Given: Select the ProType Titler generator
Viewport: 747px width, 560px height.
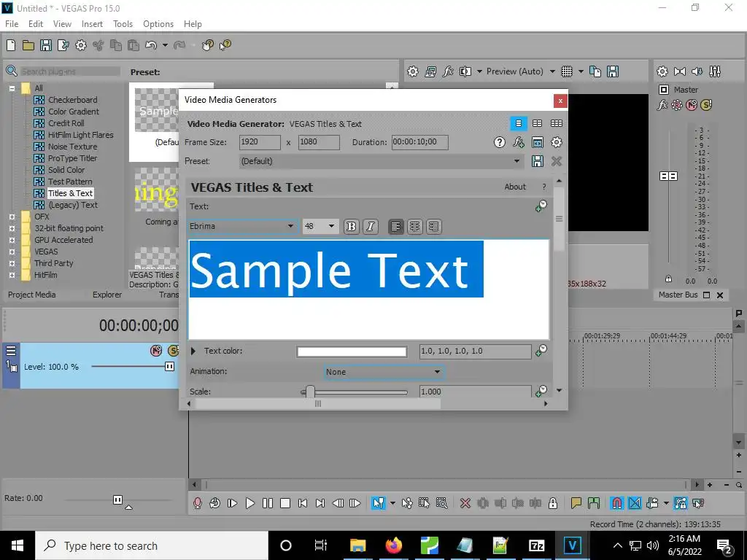Looking at the screenshot, I should [x=72, y=158].
